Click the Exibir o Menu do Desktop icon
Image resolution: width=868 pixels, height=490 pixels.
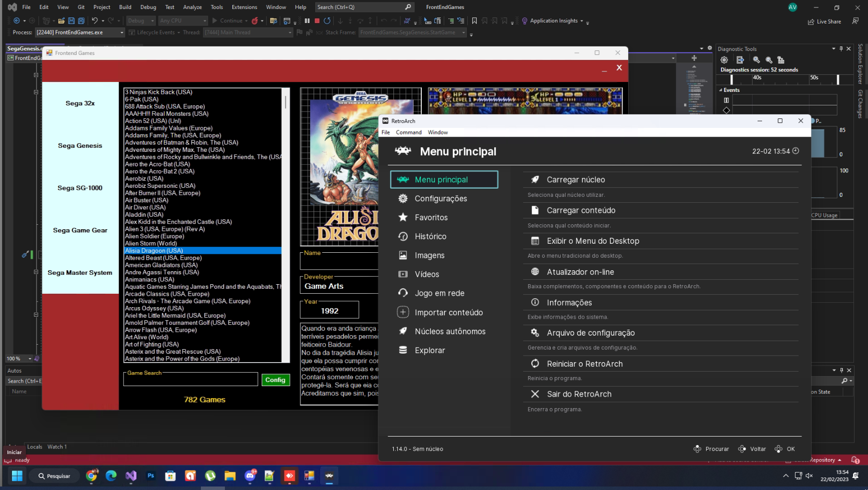point(535,241)
